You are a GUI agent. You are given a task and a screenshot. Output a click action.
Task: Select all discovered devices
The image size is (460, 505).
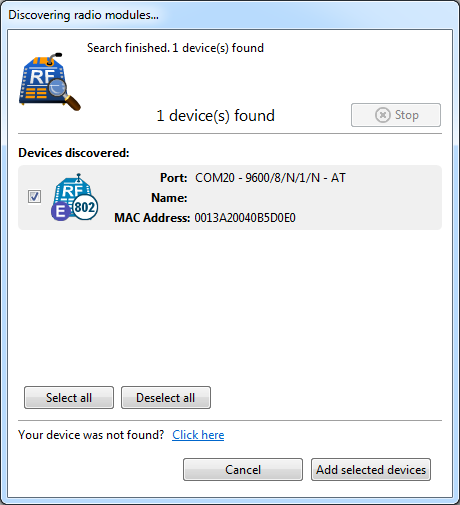(69, 398)
